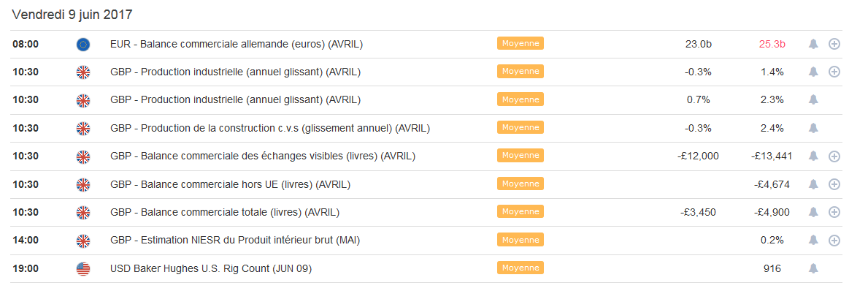This screenshot has height=291, width=868.
Task: Click plus icon for échanges visibles row
Action: [834, 156]
